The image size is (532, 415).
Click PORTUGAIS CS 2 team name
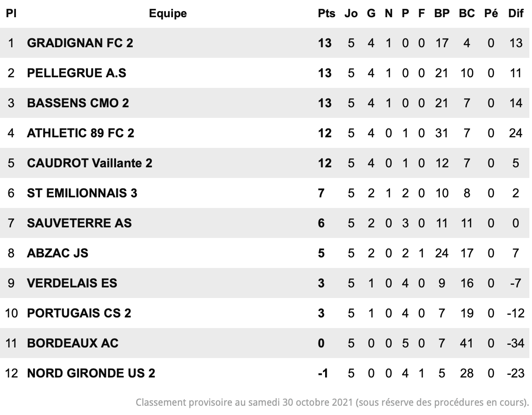pos(79,313)
